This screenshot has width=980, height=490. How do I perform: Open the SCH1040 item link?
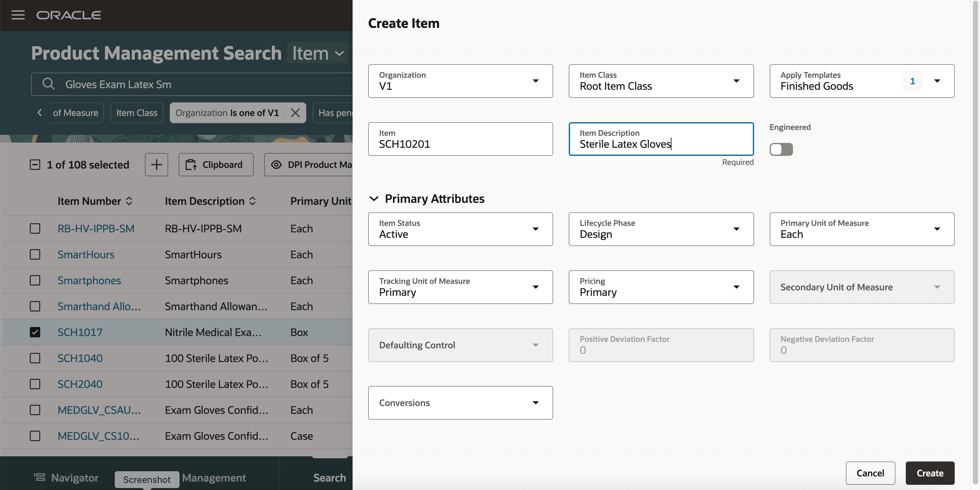click(80, 358)
